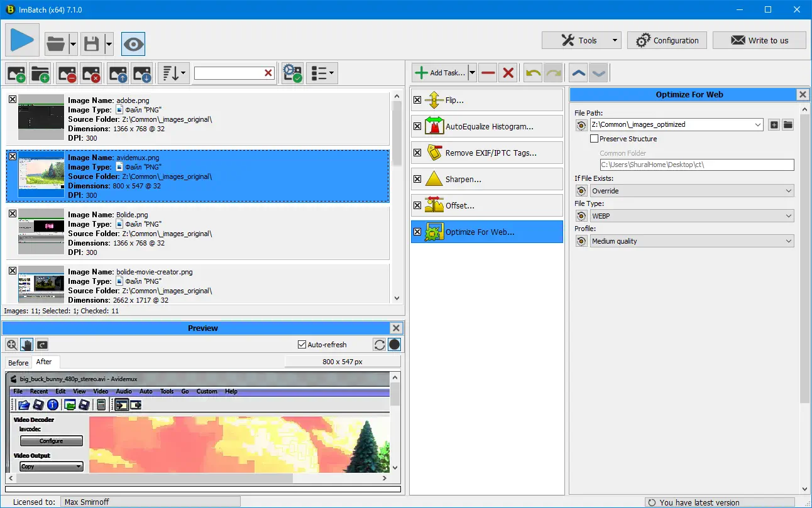Click the add images icon
812x508 pixels.
click(x=16, y=73)
